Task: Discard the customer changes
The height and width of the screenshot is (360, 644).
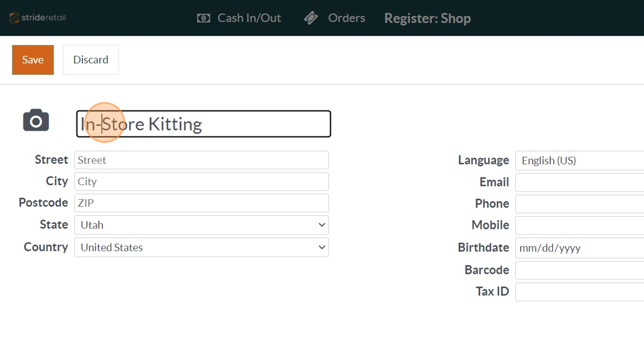Action: pos(91,60)
